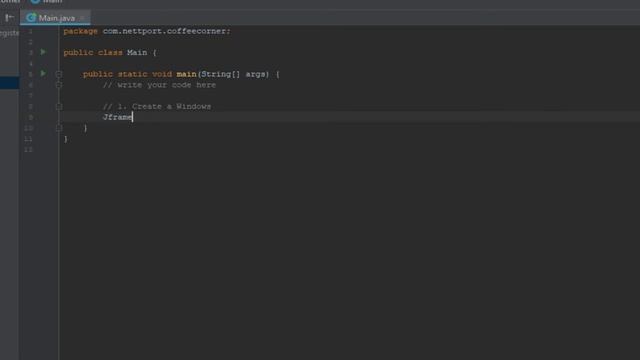Image resolution: width=640 pixels, height=360 pixels.
Task: Click the '// write your code here' comment
Action: [159, 85]
